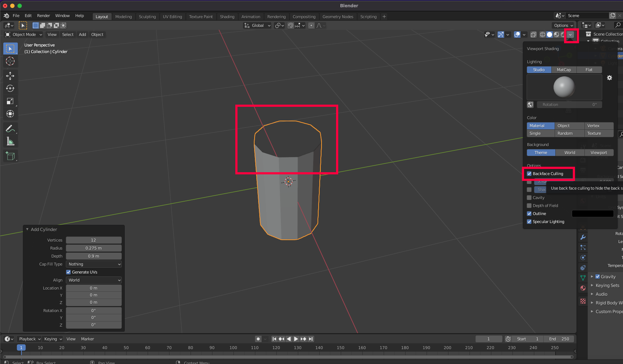Screen dimensions: 623x364
Task: Switch to the Geometry Nodes workspace tab
Action: pos(338,17)
